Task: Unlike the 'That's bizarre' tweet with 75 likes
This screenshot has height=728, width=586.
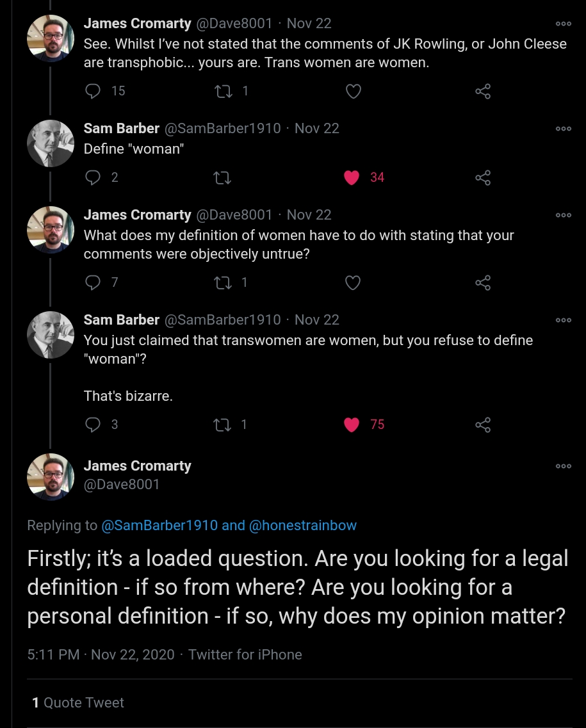Action: click(x=352, y=425)
